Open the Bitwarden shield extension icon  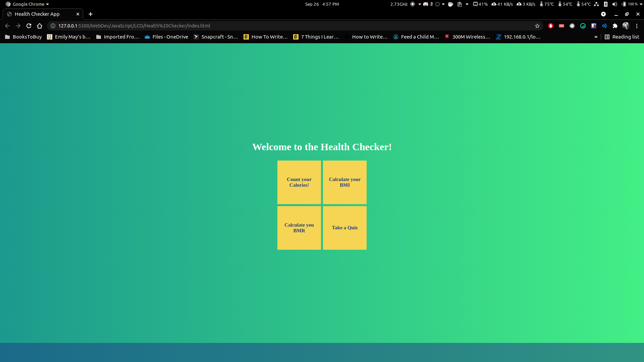click(x=594, y=26)
